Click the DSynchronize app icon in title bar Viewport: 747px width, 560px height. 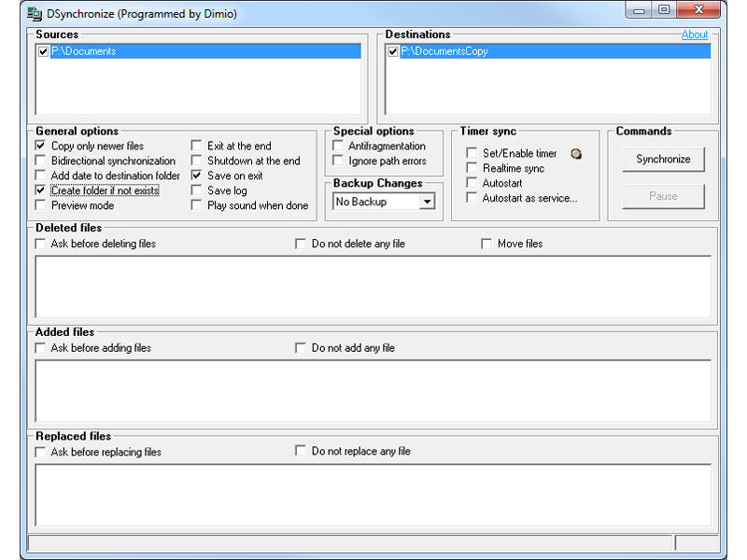(35, 13)
